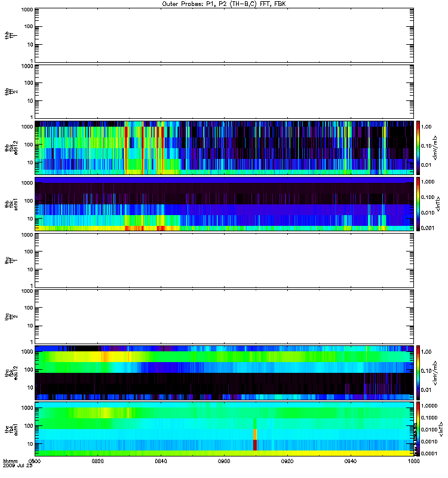Screen dimensions: 448x478
Task: Click the 0940 time axis label
Action: tap(351, 461)
